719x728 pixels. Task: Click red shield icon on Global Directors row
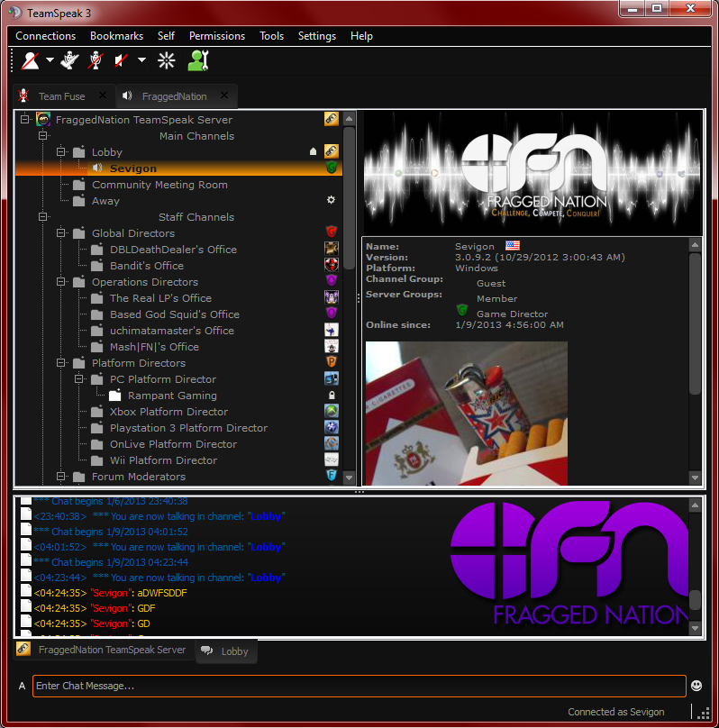coord(332,232)
